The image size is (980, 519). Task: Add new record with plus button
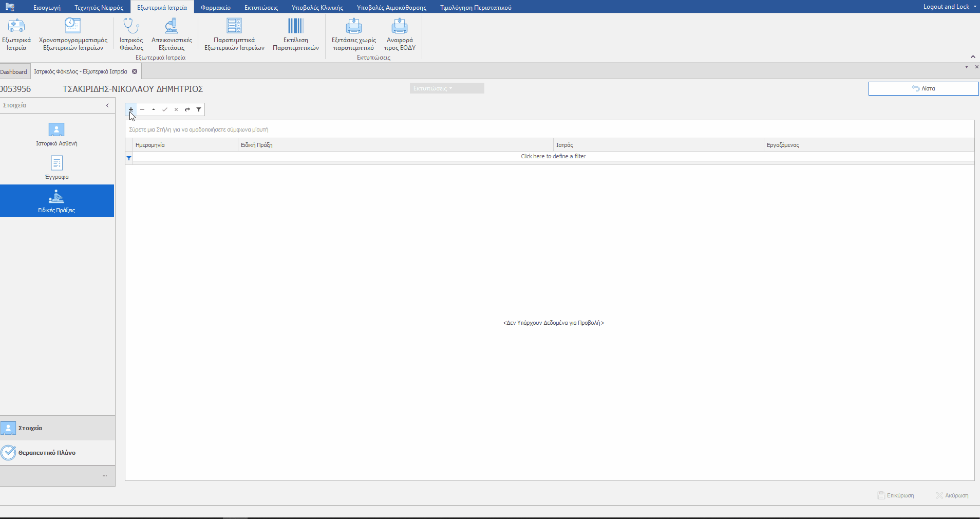pyautogui.click(x=131, y=109)
